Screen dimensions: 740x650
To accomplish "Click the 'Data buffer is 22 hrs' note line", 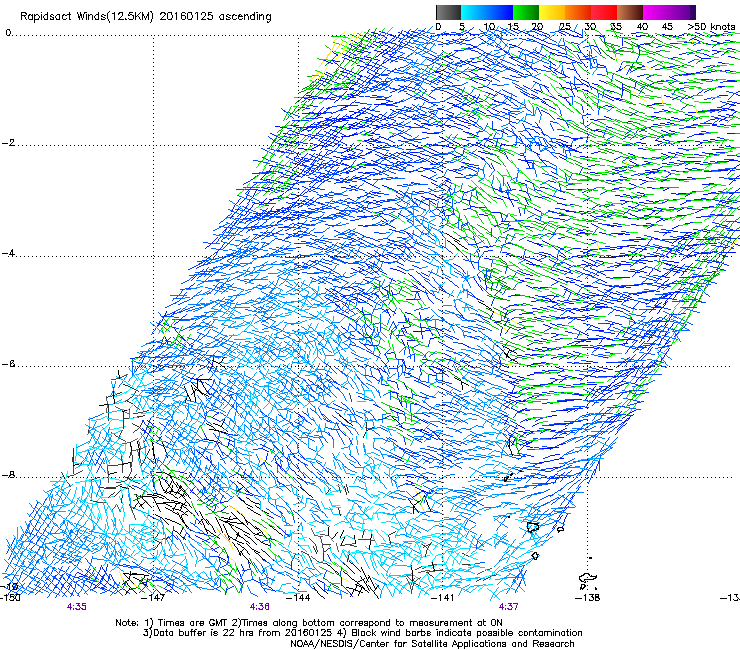I will click(x=363, y=633).
